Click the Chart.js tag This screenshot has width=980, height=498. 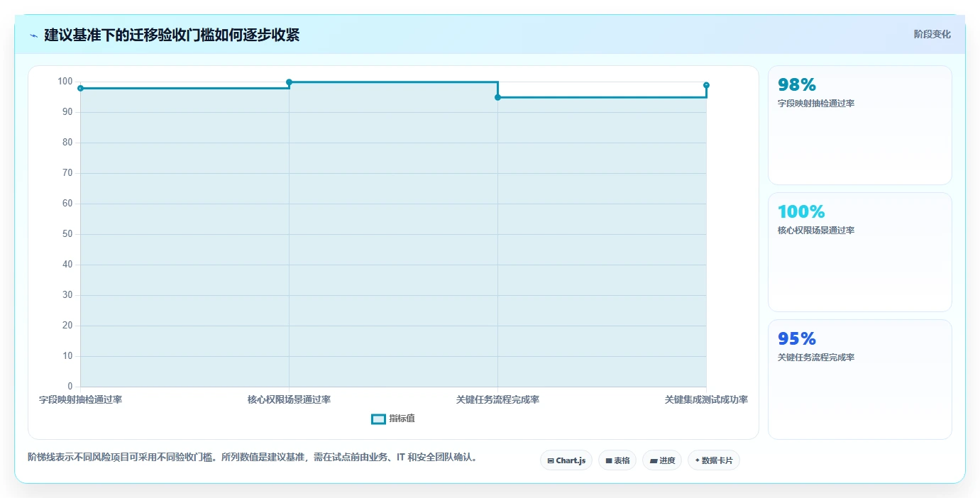coord(566,460)
